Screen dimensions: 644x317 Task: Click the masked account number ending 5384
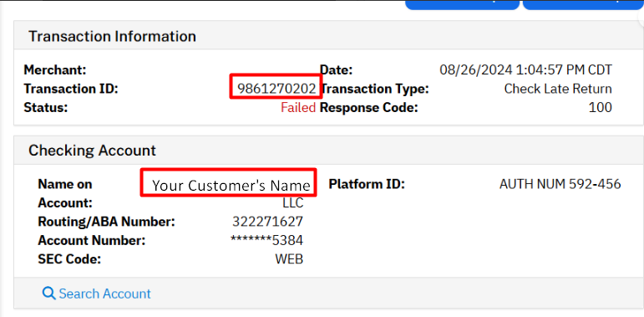[x=266, y=240]
